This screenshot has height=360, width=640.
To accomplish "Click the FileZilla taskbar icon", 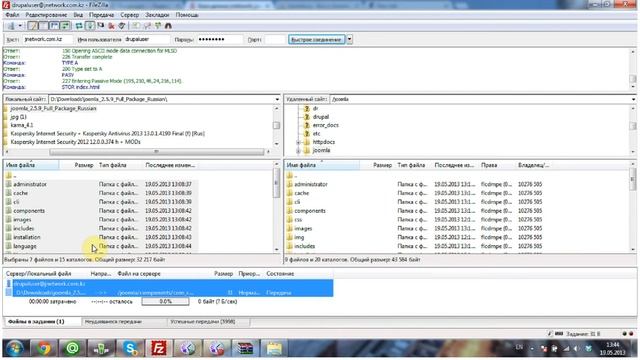I will tap(159, 348).
